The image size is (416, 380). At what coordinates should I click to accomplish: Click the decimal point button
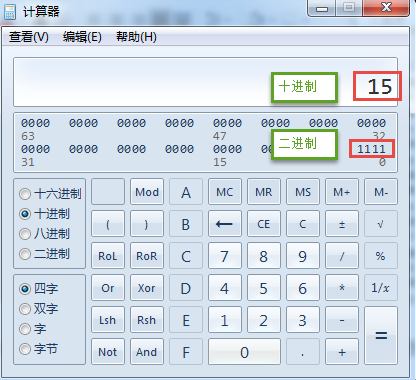pos(303,352)
